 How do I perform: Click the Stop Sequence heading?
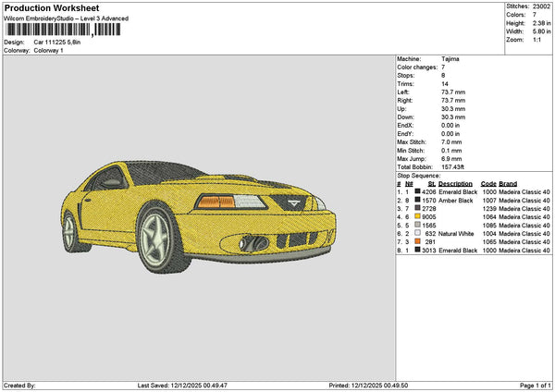pyautogui.click(x=419, y=175)
